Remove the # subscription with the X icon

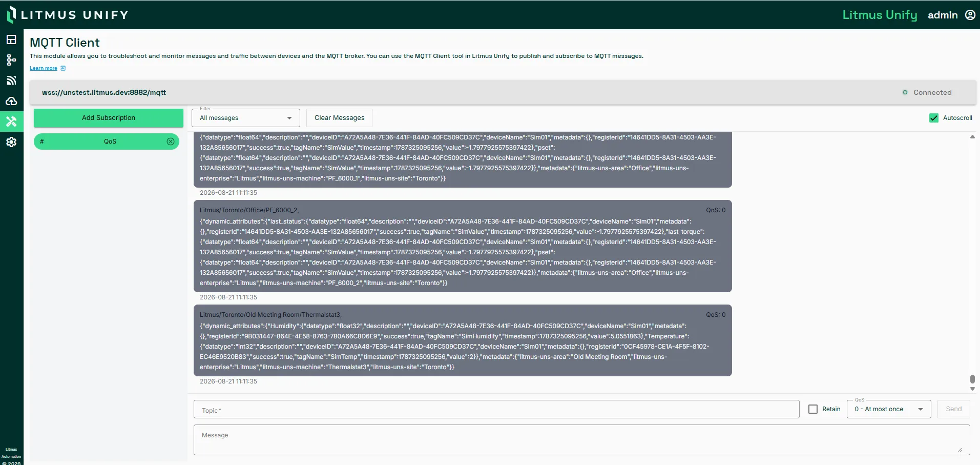pos(171,141)
